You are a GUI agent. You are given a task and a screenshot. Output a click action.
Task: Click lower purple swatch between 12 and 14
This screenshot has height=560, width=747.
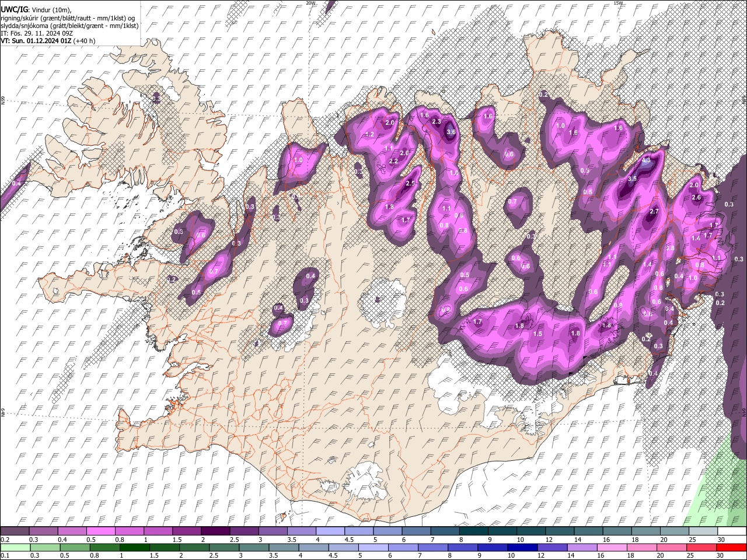click(x=552, y=547)
